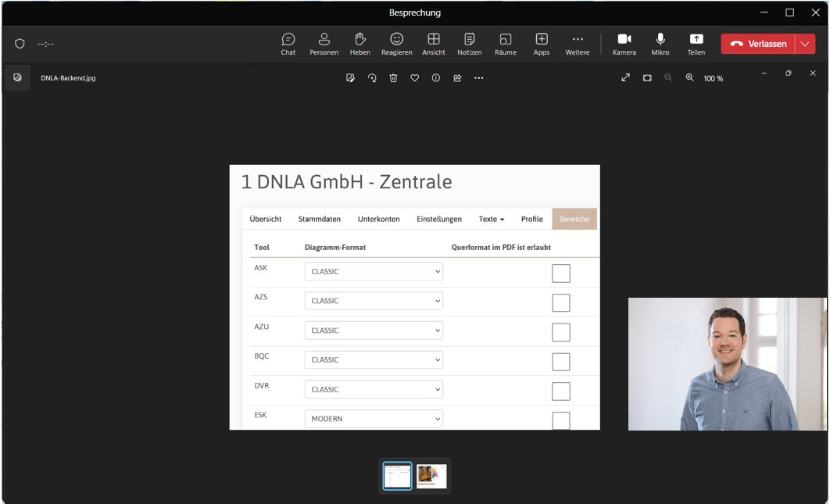Check Querformat checkbox for ASK
The image size is (830, 504).
(x=561, y=273)
